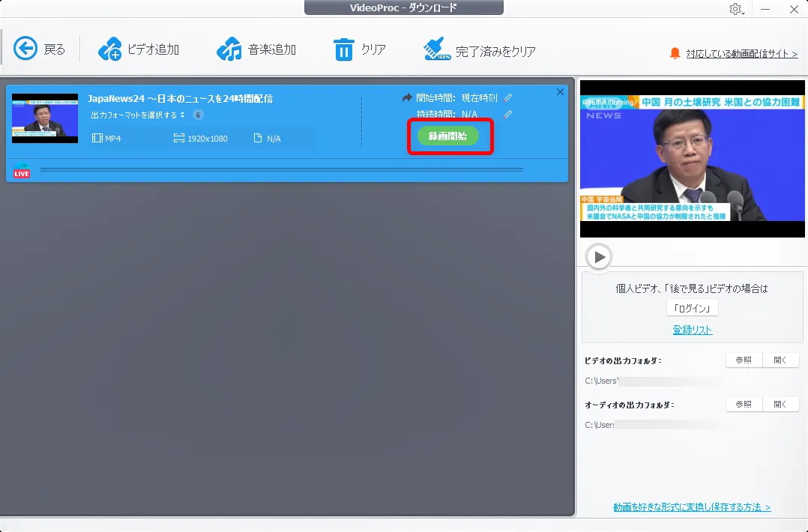The image size is (808, 532).
Task: Open the audio output folder with 開く
Action: pyautogui.click(x=780, y=405)
